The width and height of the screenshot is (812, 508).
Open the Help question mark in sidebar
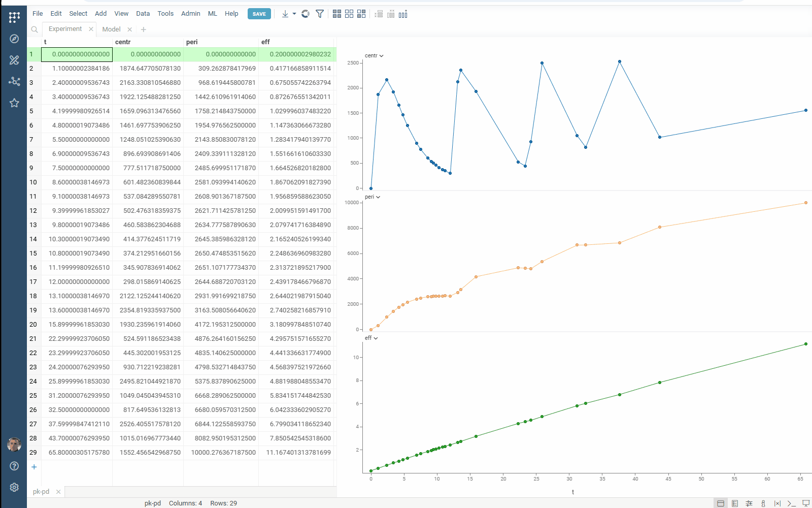coord(14,466)
